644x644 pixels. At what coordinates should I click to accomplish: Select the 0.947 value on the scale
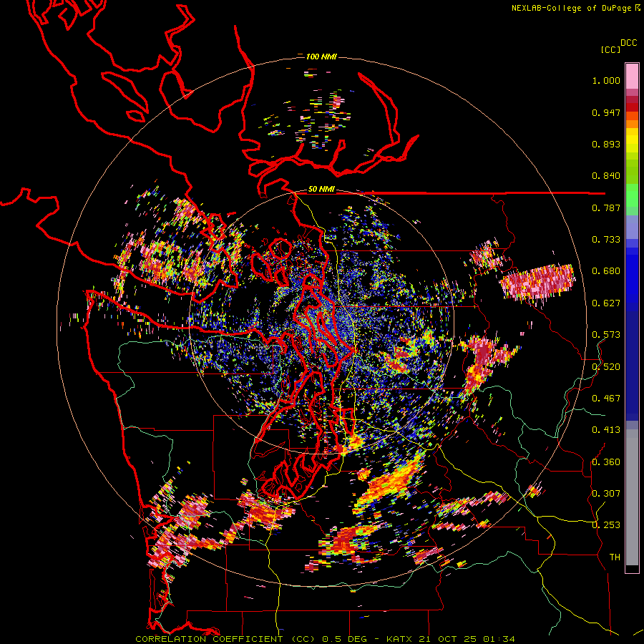click(x=606, y=112)
